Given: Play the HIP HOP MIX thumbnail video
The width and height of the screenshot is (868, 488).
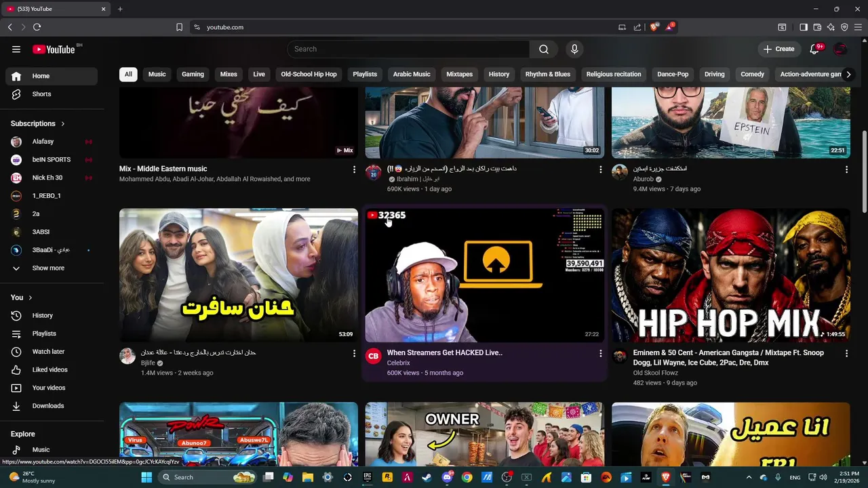Looking at the screenshot, I should pos(730,275).
